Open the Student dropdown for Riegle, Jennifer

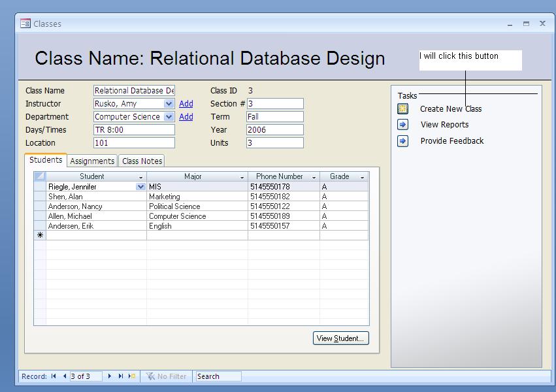[x=140, y=187]
